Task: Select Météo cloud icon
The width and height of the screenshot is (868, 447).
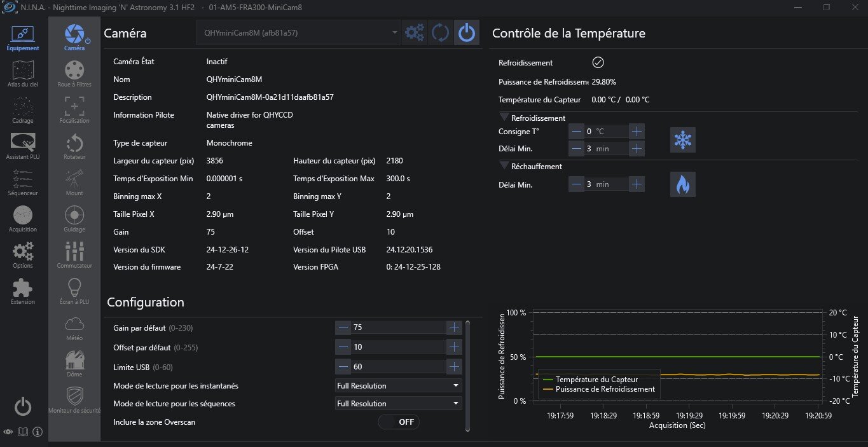Action: pyautogui.click(x=74, y=328)
